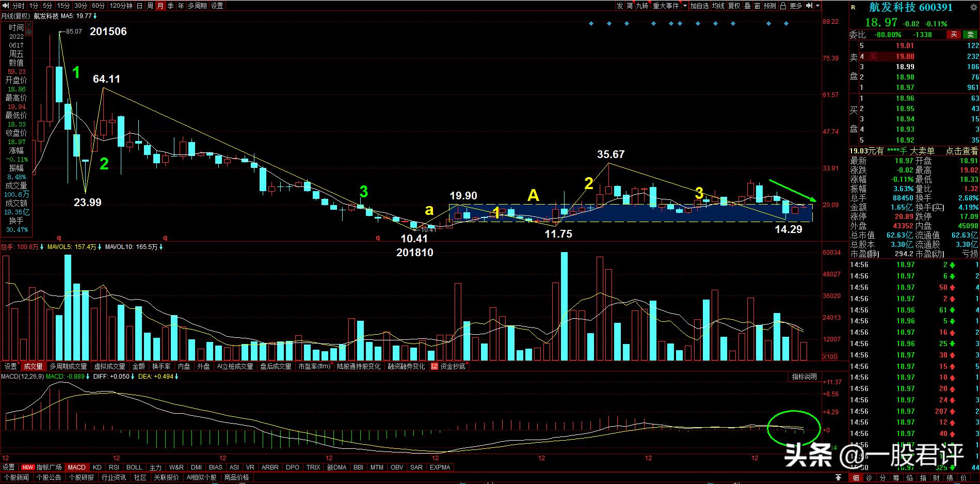Click the green 卖 sell button
980x484 pixels.
click(x=970, y=35)
